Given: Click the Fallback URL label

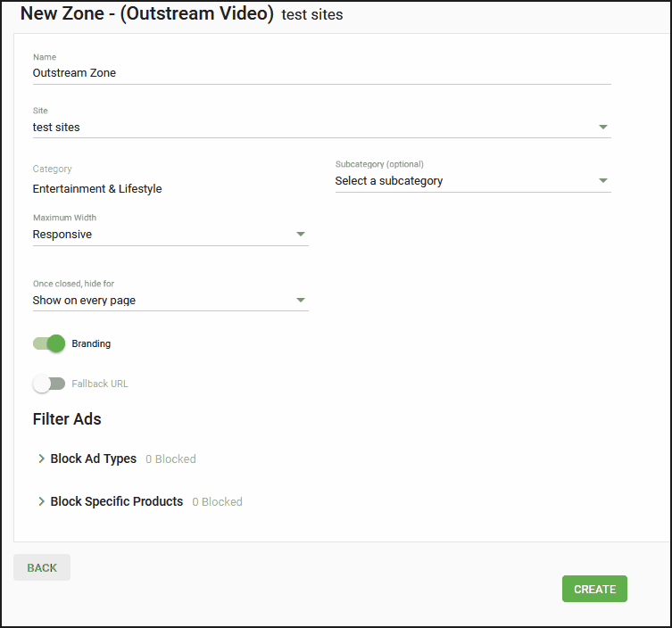Looking at the screenshot, I should pos(100,384).
